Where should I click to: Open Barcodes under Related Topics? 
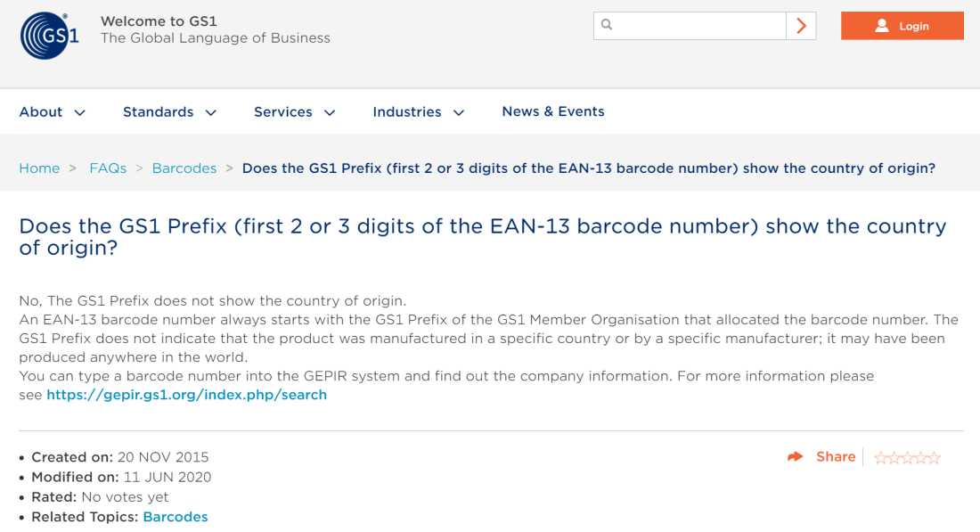(176, 517)
